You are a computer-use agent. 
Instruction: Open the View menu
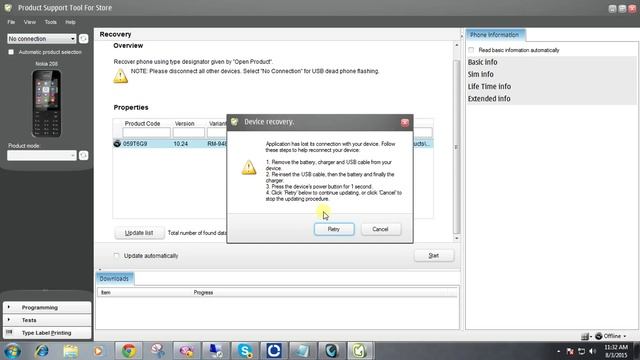tap(29, 22)
